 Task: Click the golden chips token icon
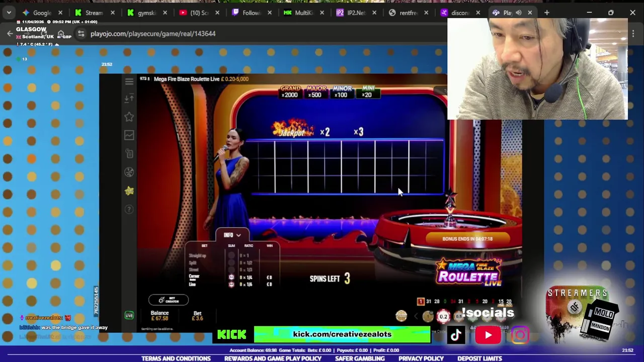(401, 316)
